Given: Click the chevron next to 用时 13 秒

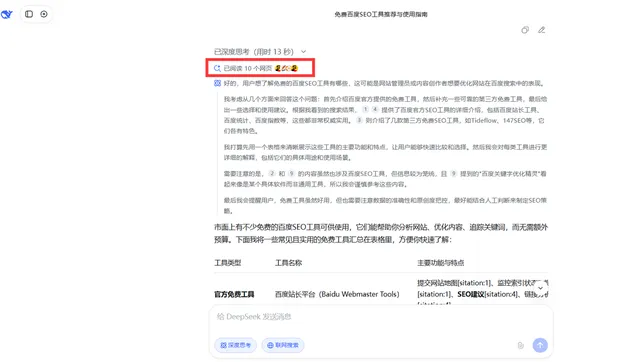Looking at the screenshot, I should tap(303, 52).
